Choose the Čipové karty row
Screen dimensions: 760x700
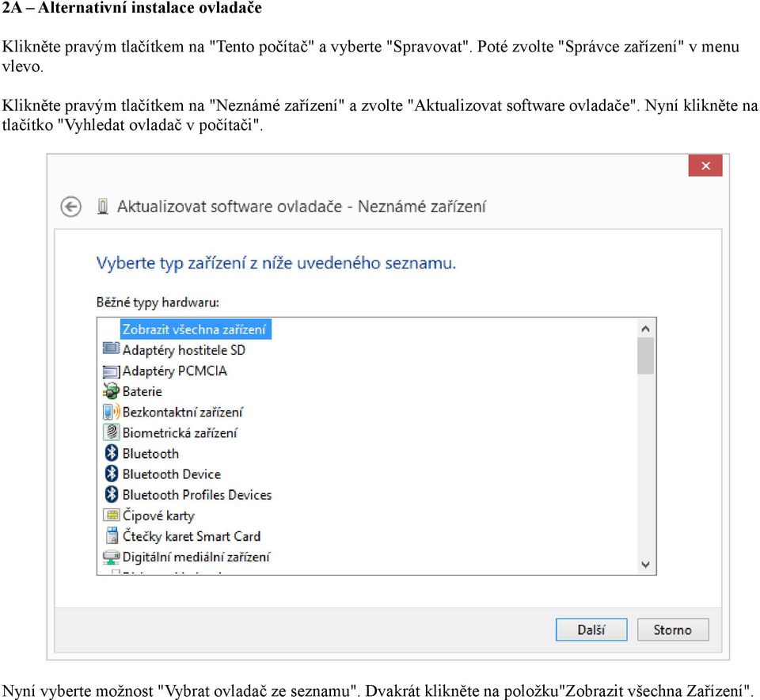pyautogui.click(x=158, y=515)
